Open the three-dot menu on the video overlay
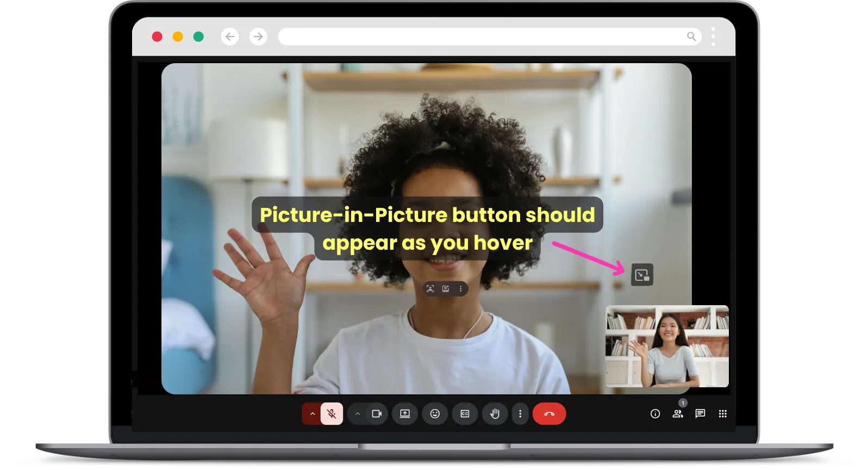The height and width of the screenshot is (470, 868). (x=460, y=289)
